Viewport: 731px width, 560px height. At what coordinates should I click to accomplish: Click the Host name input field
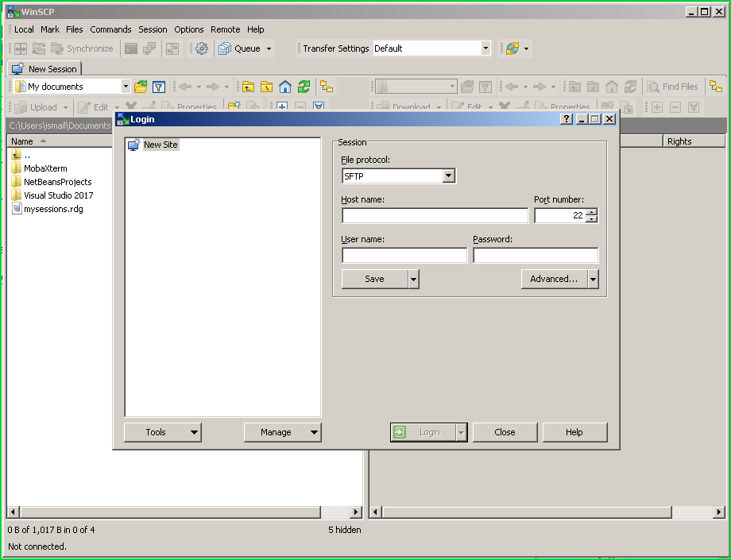435,216
